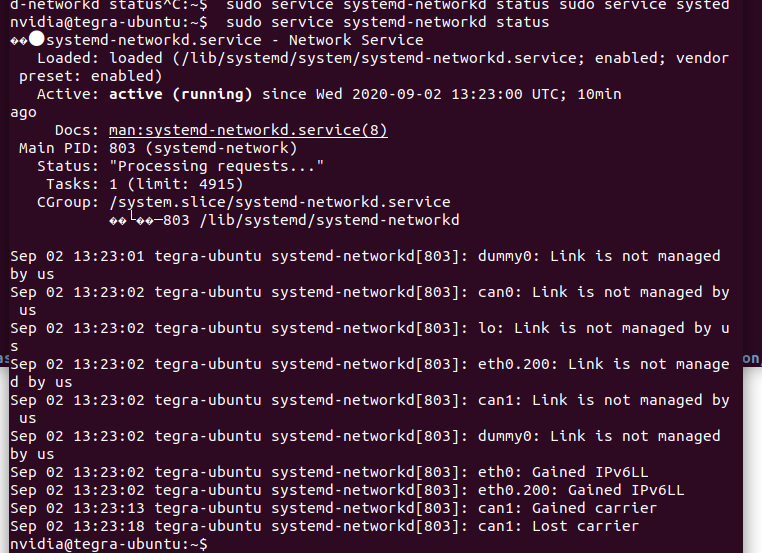The height and width of the screenshot is (553, 762).
Task: Click the 'eth0.200: Gained IPv6LL' log entry
Action: [x=347, y=490]
